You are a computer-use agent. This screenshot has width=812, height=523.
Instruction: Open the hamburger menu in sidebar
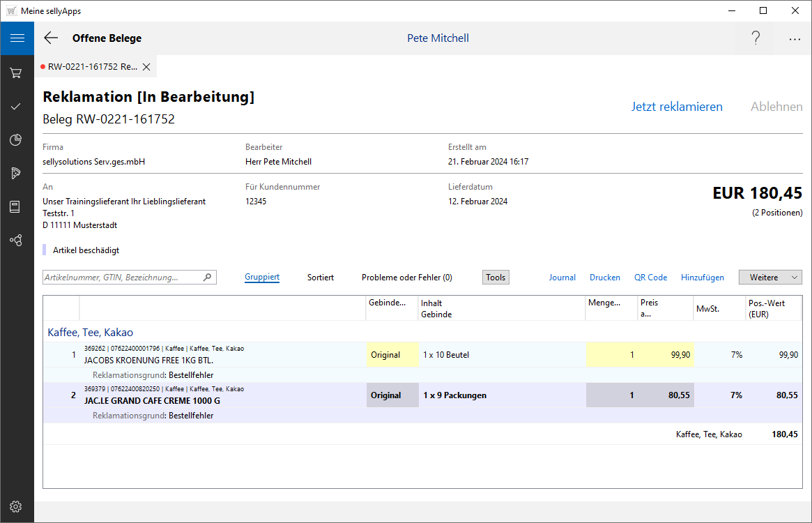tap(17, 38)
